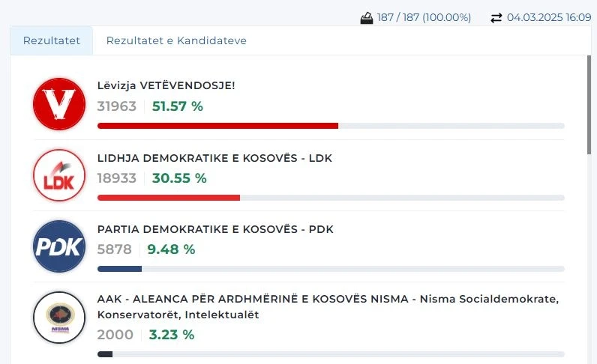597x364 pixels.
Task: Click the PDK dark blue progress bar
Action: point(120,268)
